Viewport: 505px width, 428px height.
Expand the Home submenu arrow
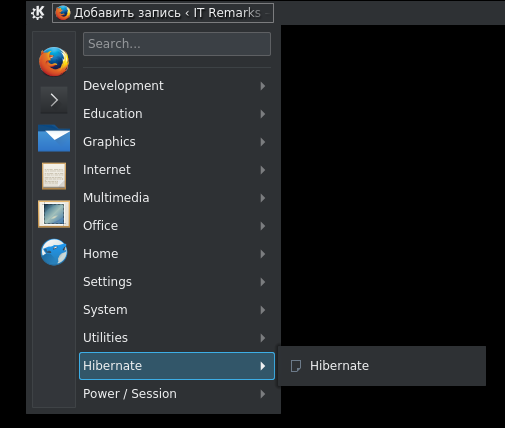click(263, 254)
